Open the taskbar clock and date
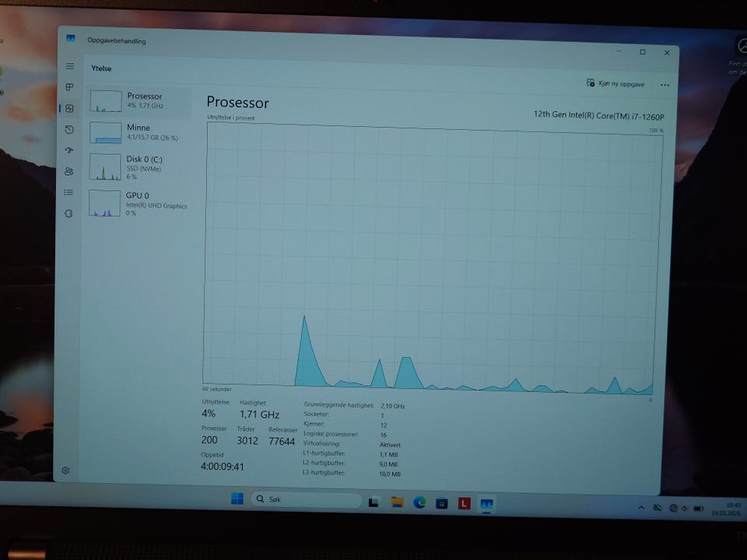Image resolution: width=747 pixels, height=560 pixels. 727,509
